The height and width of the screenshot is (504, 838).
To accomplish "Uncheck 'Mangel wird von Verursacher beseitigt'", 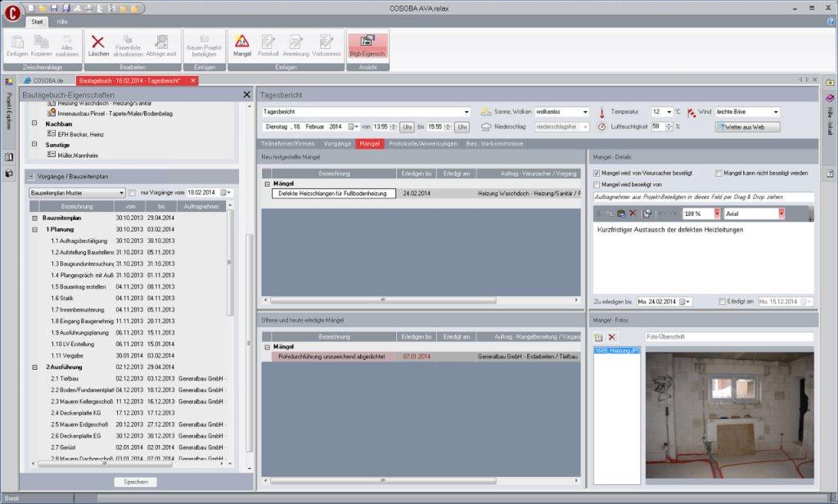I will tap(597, 173).
